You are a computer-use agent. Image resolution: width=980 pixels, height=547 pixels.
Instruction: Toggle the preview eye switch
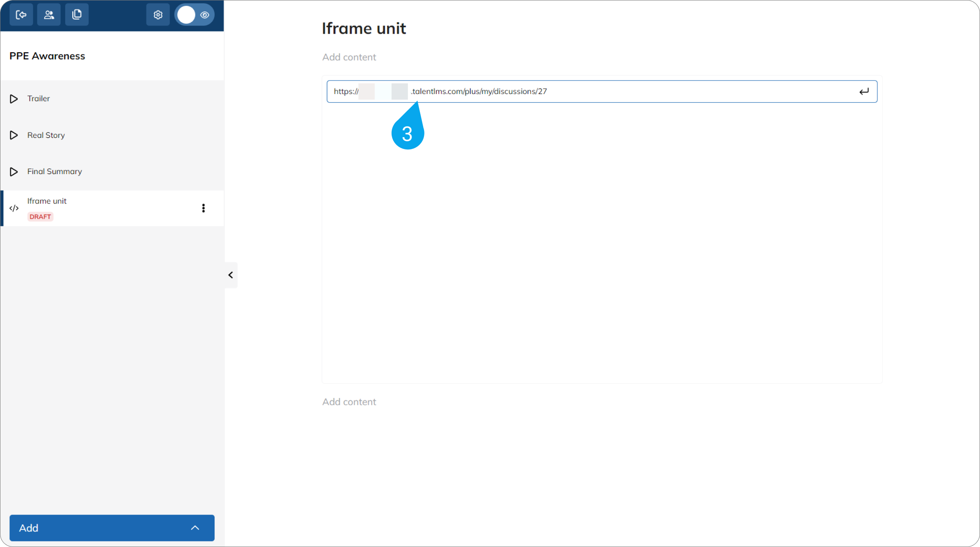tap(195, 15)
